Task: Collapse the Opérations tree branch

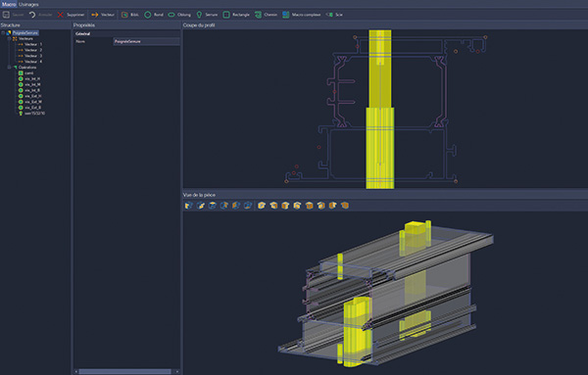Action: 9,68
